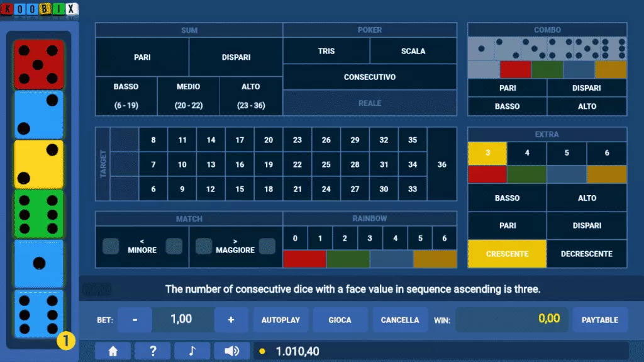This screenshot has width=644, height=362.
Task: Select the blue one-dot die
Action: coord(39,263)
